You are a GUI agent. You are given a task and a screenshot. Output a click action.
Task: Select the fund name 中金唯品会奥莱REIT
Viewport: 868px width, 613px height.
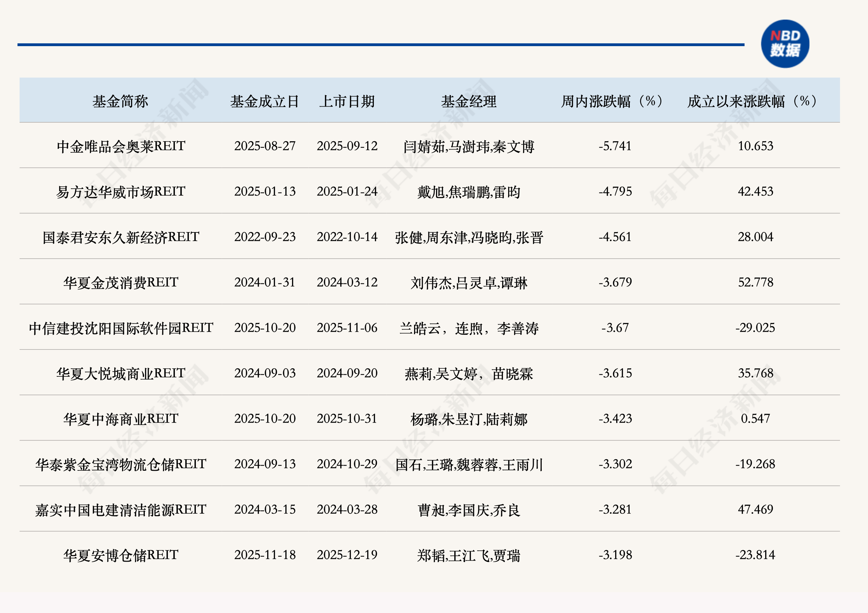121,146
